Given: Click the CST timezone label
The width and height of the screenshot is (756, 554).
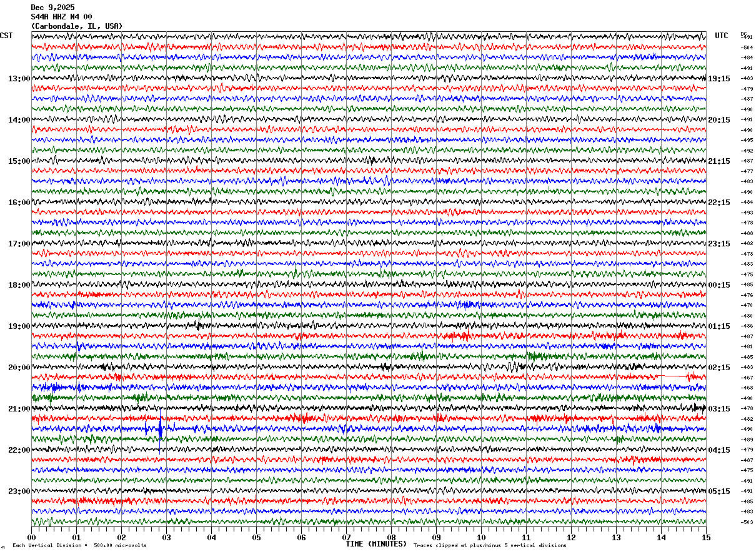Looking at the screenshot, I should click(6, 36).
